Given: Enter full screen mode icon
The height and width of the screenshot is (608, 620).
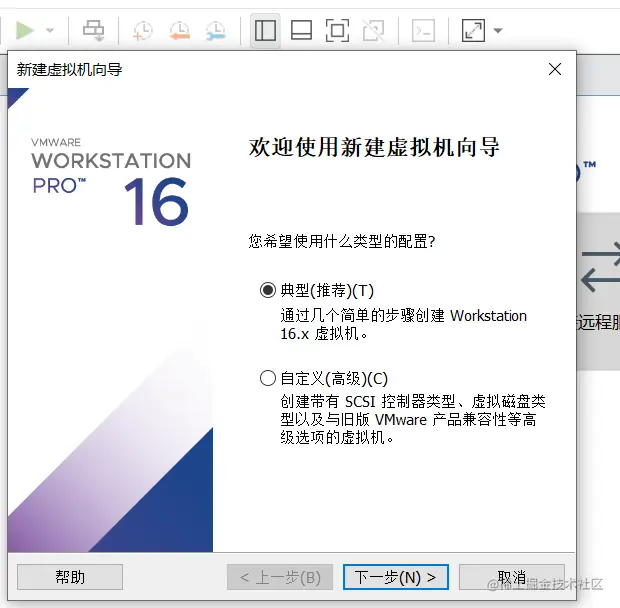Looking at the screenshot, I should (337, 30).
